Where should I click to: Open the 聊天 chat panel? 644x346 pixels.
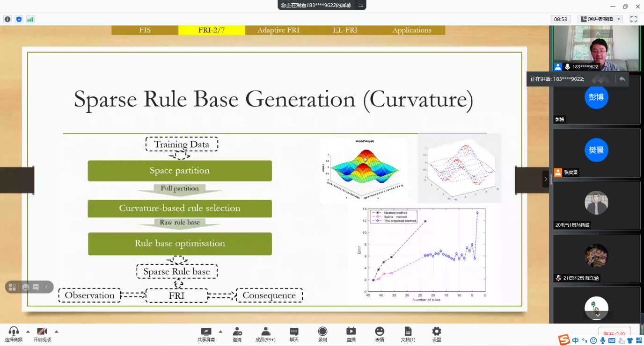pos(294,334)
